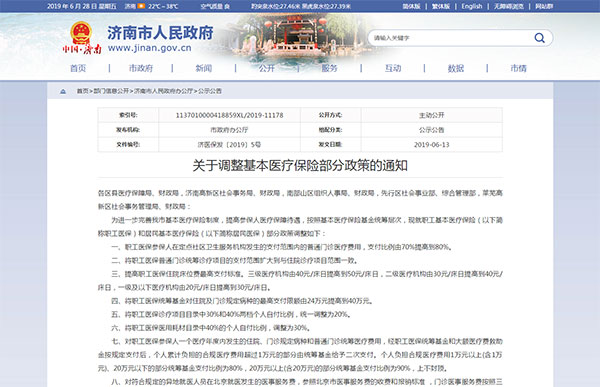Viewport: 600px width, 387px height.
Task: Click the 公开方式 label cell
Action: click(330, 115)
